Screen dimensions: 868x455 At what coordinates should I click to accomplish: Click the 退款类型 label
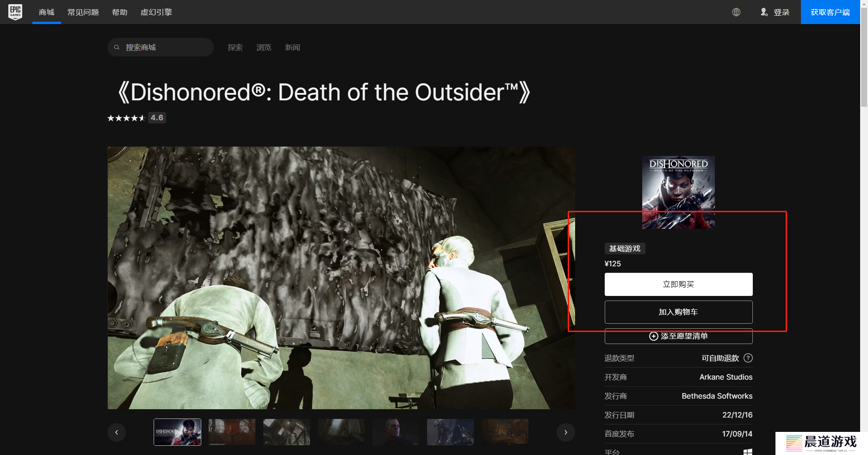click(x=619, y=358)
